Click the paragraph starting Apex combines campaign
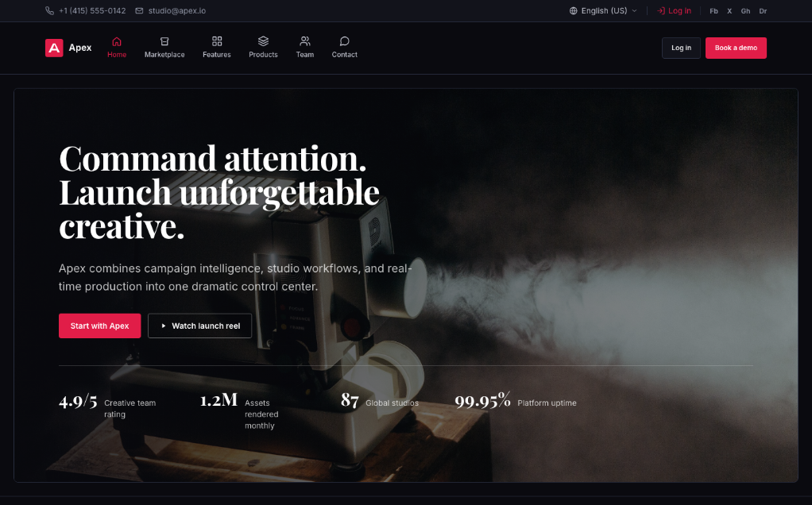The image size is (812, 505). 235,277
